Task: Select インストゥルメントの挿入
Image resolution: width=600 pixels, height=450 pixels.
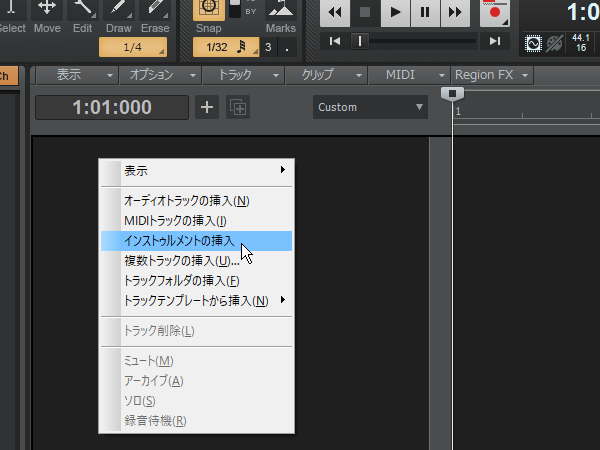Action: pyautogui.click(x=196, y=241)
